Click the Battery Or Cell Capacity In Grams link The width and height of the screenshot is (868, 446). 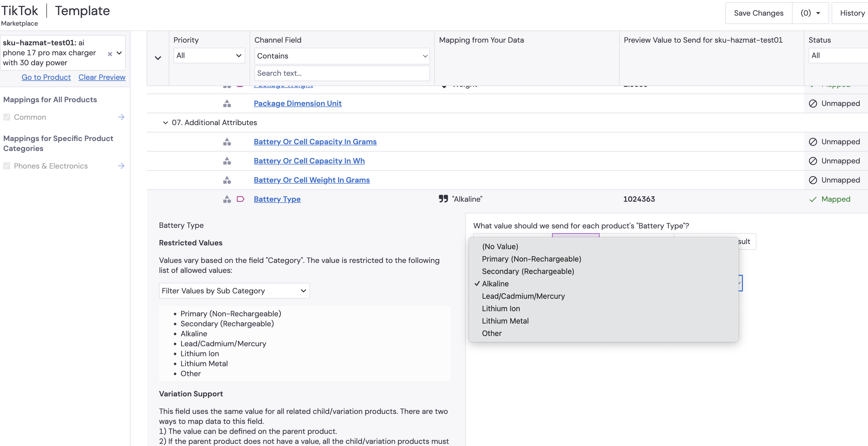tap(315, 142)
